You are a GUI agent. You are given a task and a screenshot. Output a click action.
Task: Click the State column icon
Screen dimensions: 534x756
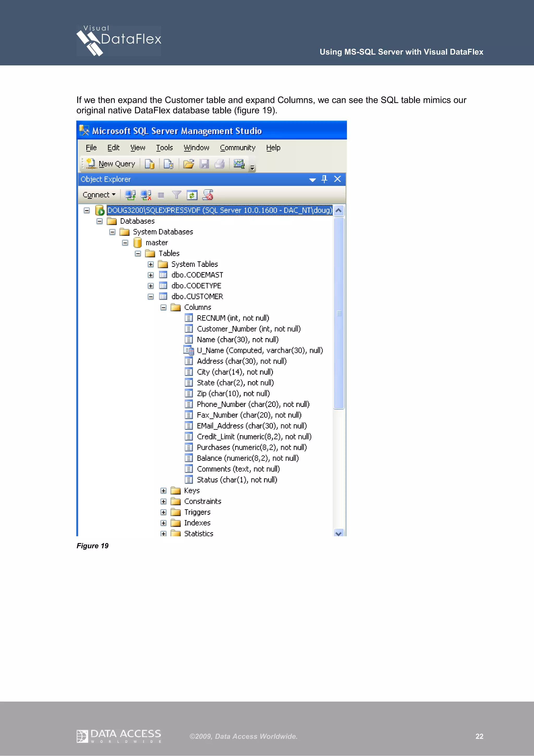click(189, 383)
